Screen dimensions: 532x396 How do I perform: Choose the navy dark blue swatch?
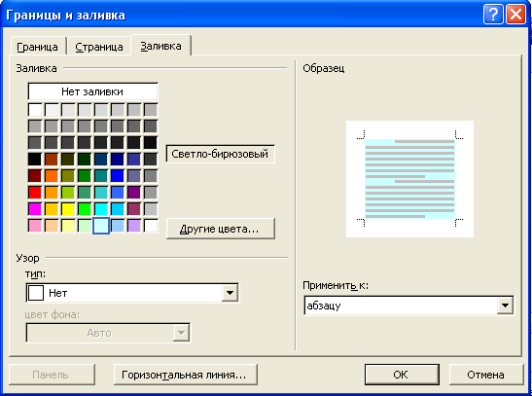(118, 160)
